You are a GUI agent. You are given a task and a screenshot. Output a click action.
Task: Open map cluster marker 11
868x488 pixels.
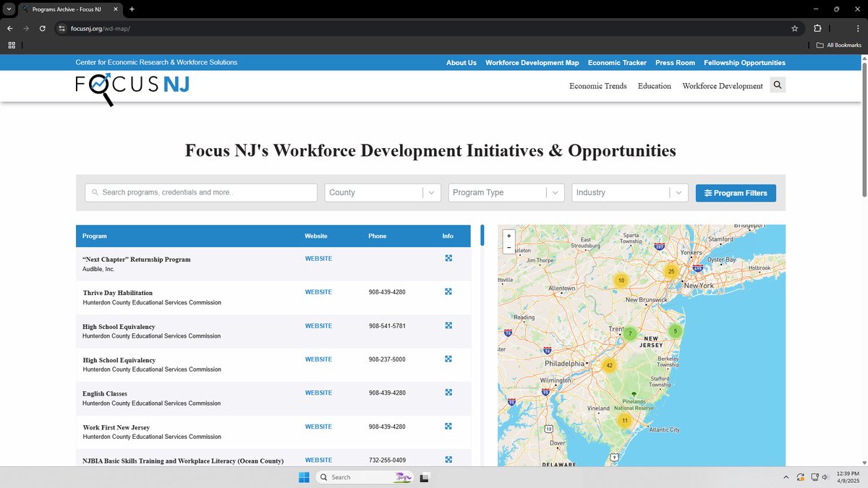point(625,420)
